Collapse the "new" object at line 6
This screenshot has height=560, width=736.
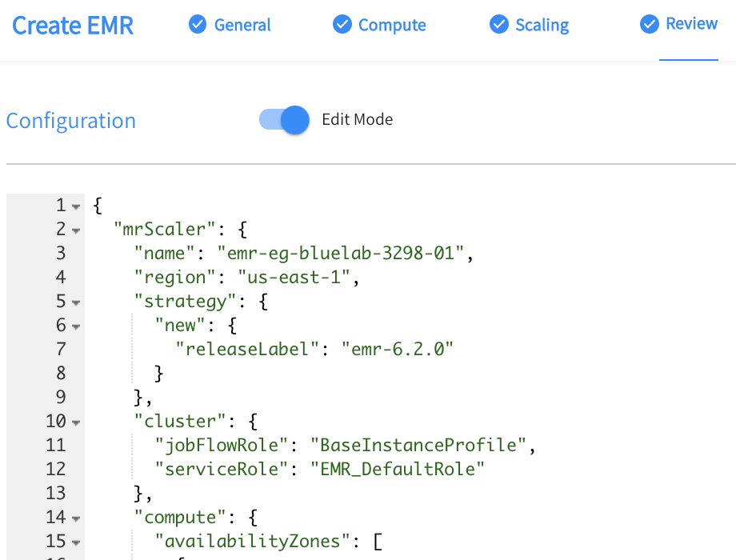[x=76, y=326]
